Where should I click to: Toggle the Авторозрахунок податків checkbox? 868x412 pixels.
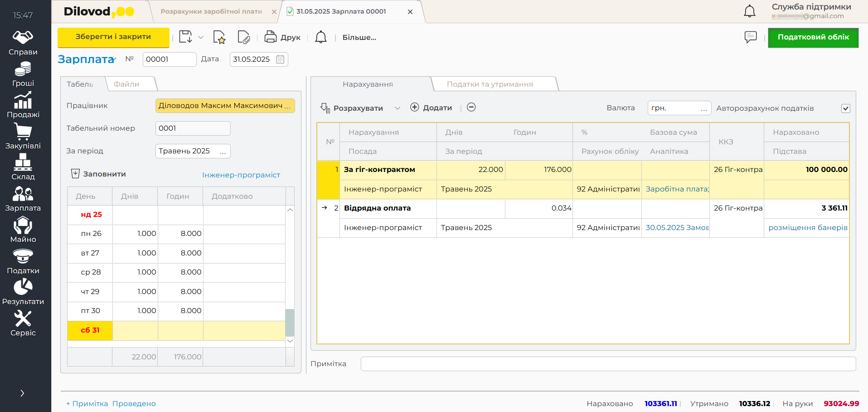point(845,108)
